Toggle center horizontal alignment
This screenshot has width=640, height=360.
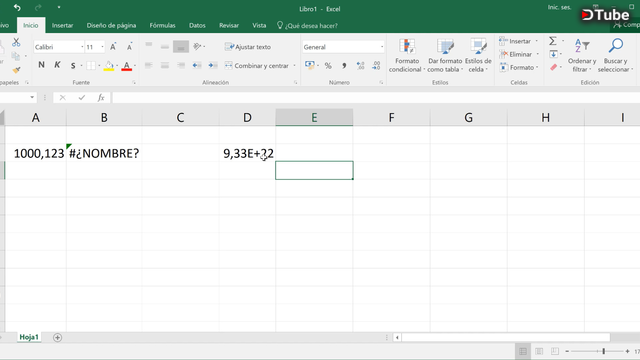click(164, 65)
